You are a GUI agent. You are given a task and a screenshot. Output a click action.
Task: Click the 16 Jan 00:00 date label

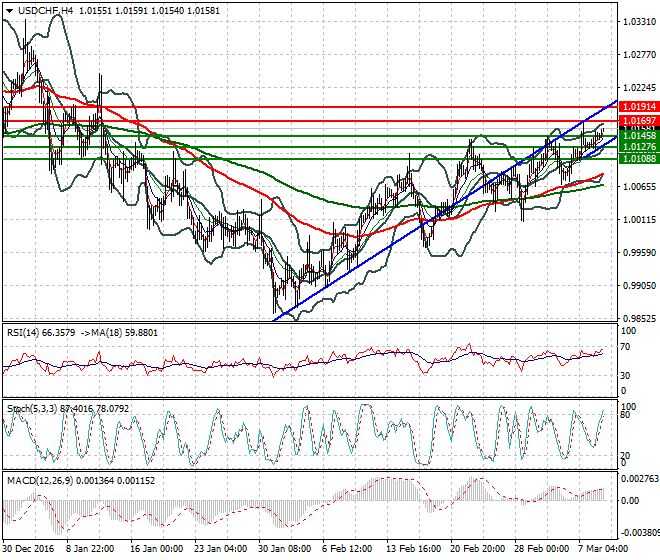(157, 549)
